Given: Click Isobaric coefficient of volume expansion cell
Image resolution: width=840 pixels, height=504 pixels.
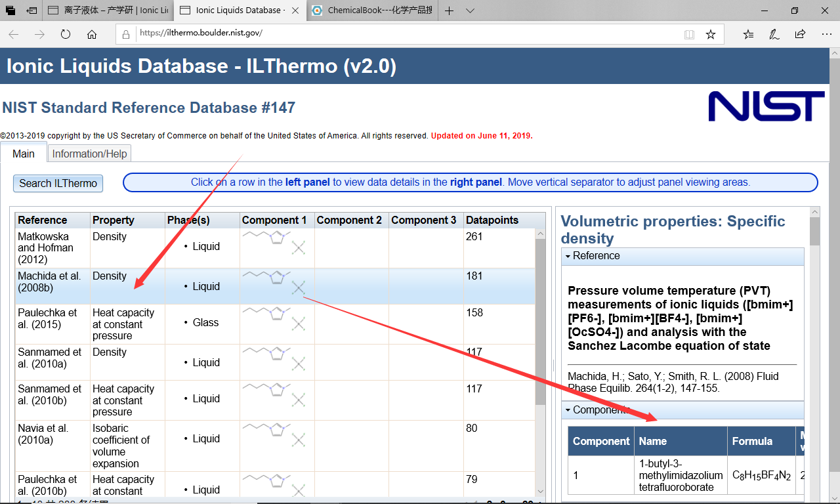Looking at the screenshot, I should coord(127,446).
